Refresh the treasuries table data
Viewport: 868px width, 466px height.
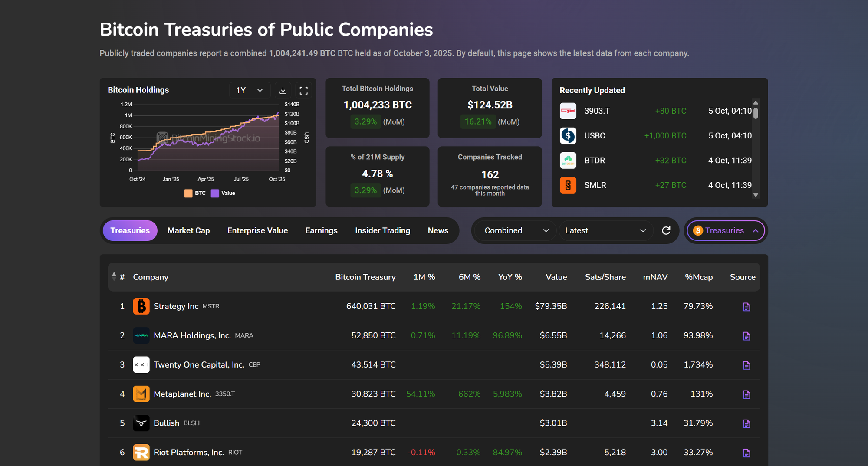667,230
